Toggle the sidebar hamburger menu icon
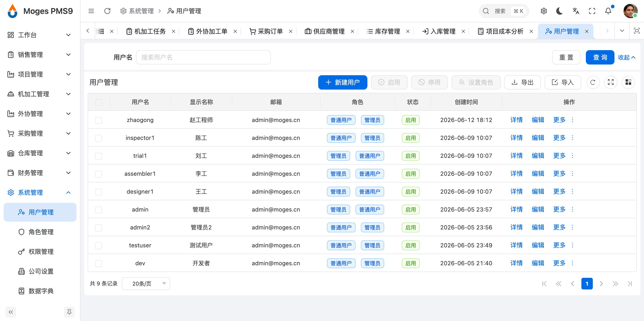The width and height of the screenshot is (644, 321). (91, 11)
